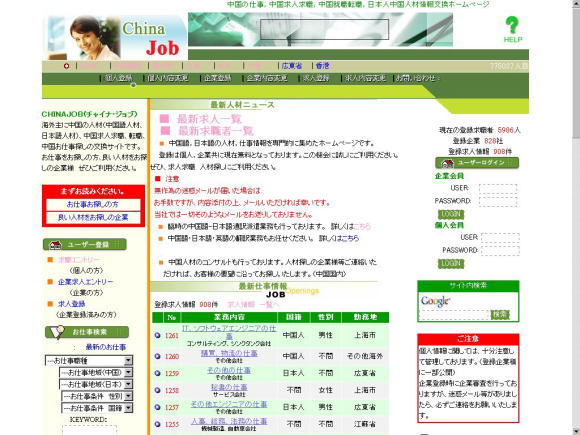Click こちら link on translation services line
This screenshot has width=580, height=435.
point(350,239)
